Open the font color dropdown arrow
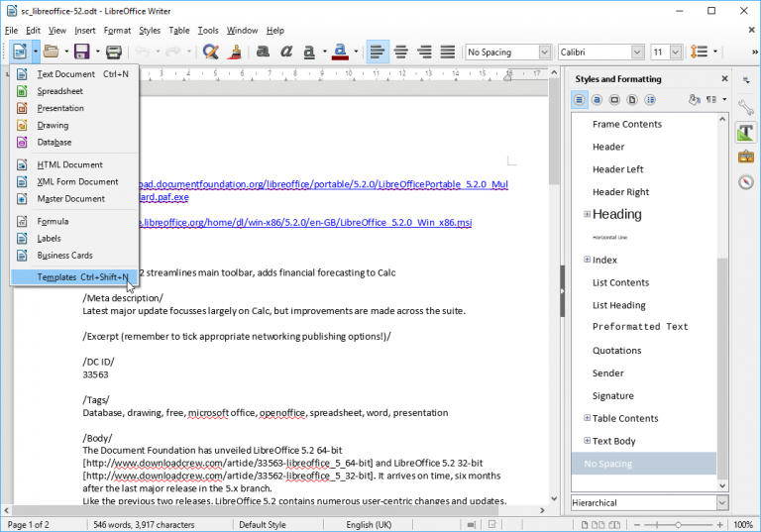The height and width of the screenshot is (532, 761). (x=357, y=52)
